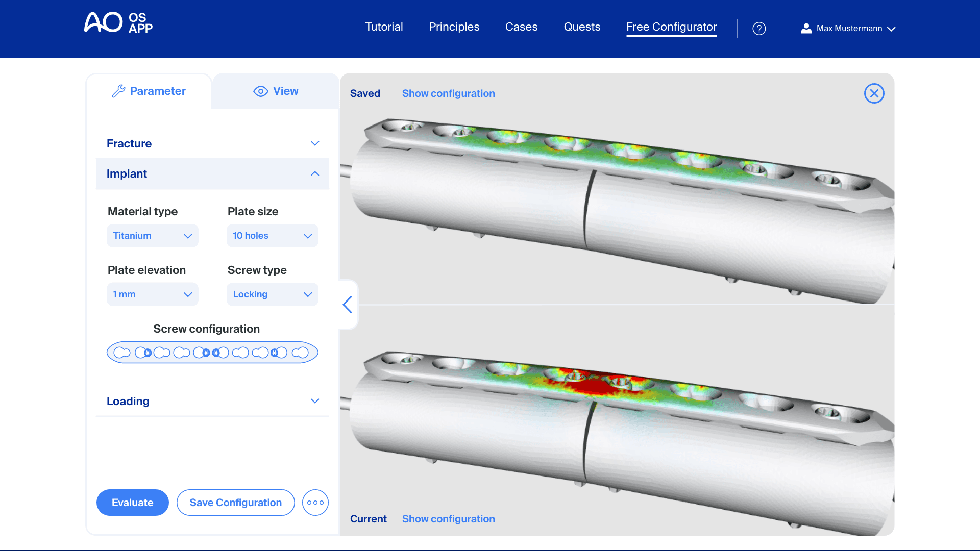
Task: Open the help question mark icon
Action: point(759,29)
